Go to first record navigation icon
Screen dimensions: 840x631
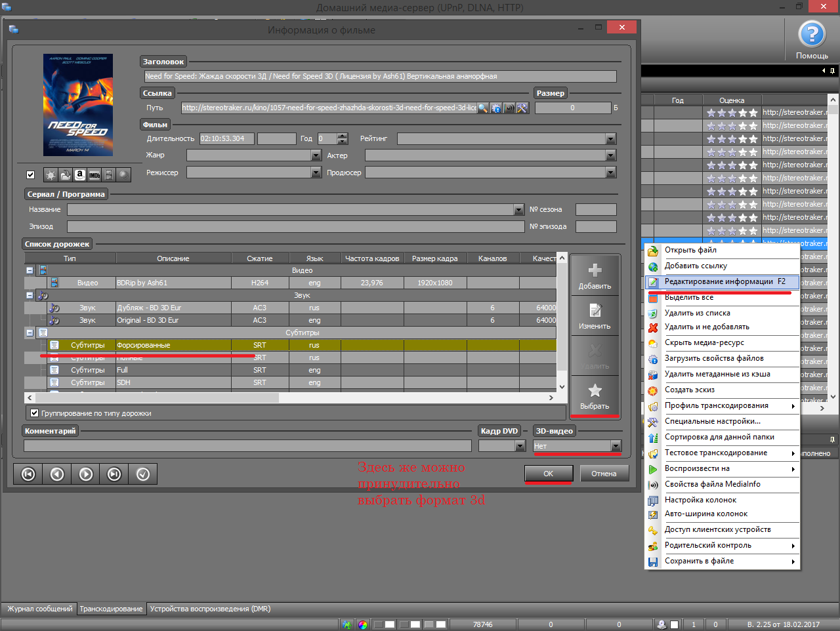point(28,474)
